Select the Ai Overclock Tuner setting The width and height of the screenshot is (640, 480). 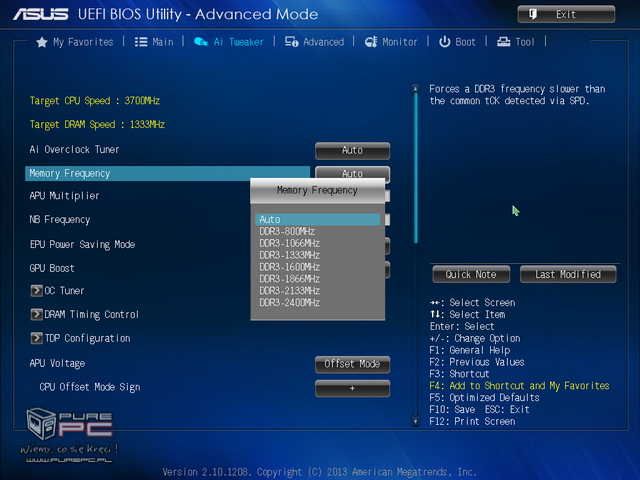[x=74, y=150]
